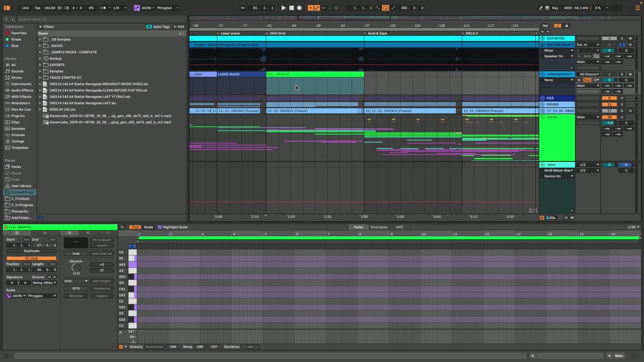Image resolution: width=644 pixels, height=362 pixels.
Task: Click the punch-out switch icon
Action: (393, 8)
